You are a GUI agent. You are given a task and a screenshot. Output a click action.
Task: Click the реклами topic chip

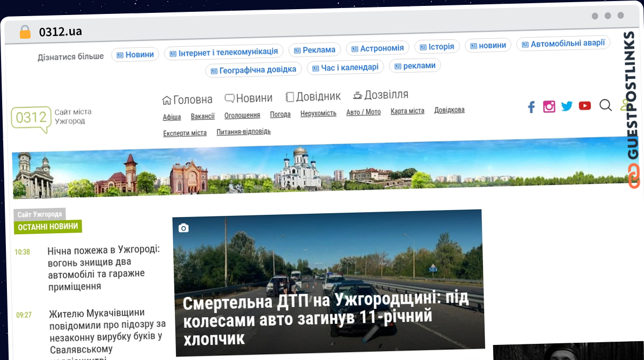click(415, 66)
